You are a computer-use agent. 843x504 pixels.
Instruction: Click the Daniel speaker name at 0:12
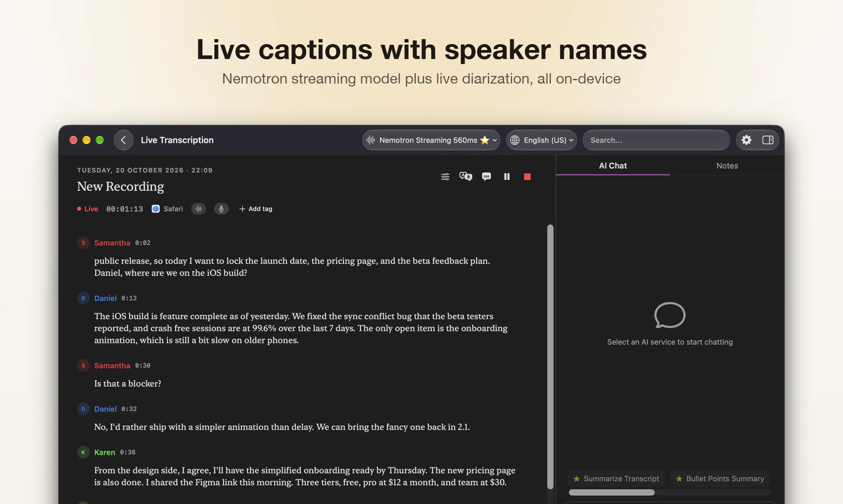pos(106,298)
